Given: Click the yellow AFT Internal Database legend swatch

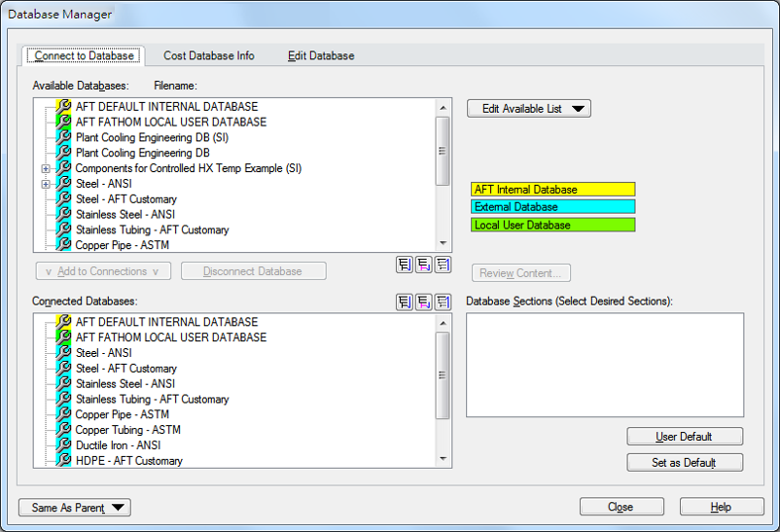Looking at the screenshot, I should 552,189.
